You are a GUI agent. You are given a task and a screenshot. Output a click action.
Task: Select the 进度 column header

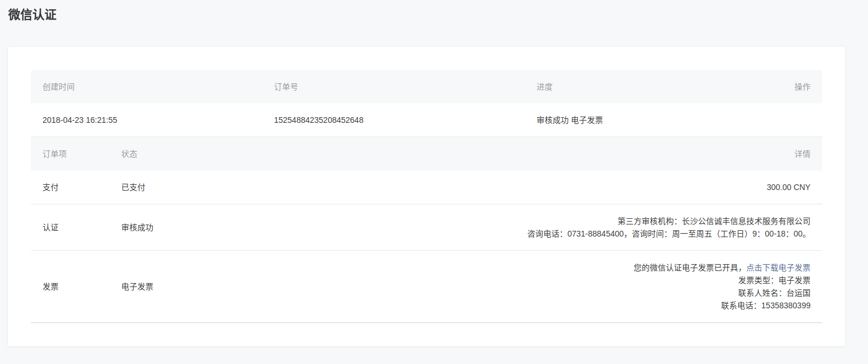coord(545,87)
